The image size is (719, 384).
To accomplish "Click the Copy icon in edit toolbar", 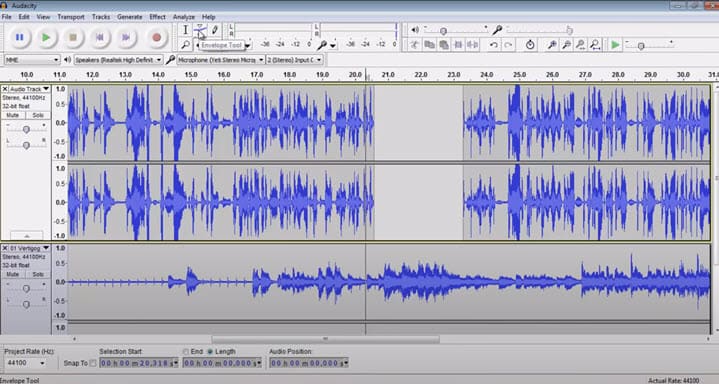I will click(429, 45).
